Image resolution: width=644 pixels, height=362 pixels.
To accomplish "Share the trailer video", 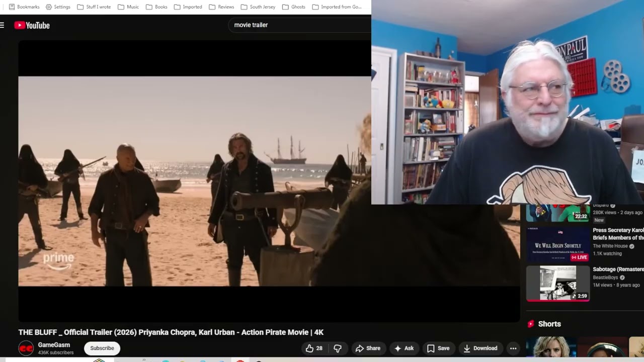I will click(368, 348).
